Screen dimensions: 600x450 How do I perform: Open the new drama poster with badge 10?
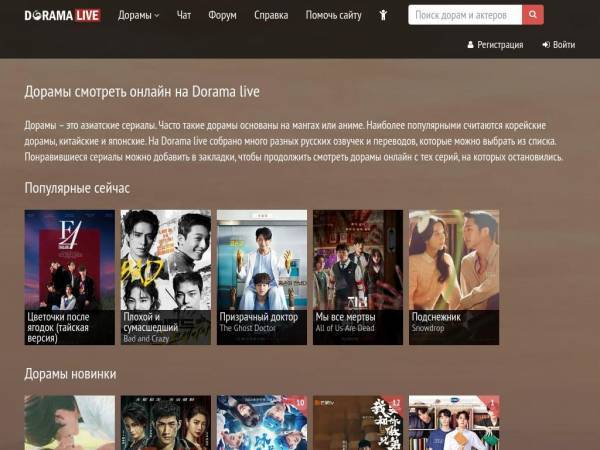262,422
